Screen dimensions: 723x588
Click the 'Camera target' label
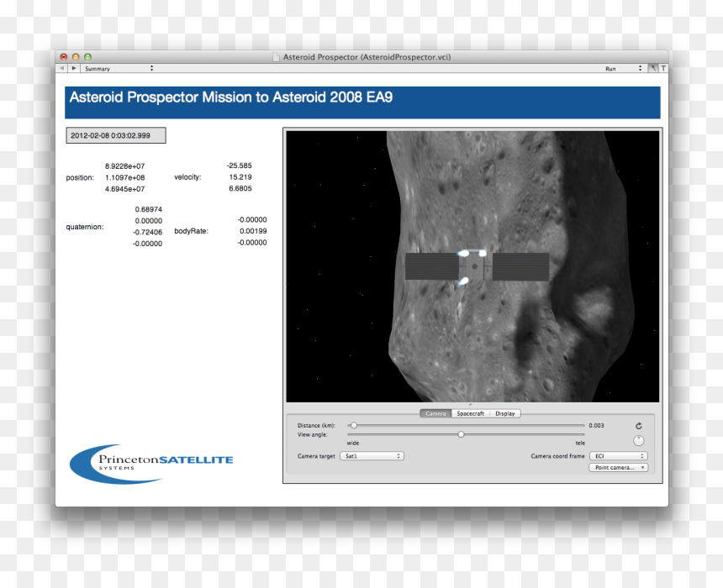pyautogui.click(x=316, y=456)
